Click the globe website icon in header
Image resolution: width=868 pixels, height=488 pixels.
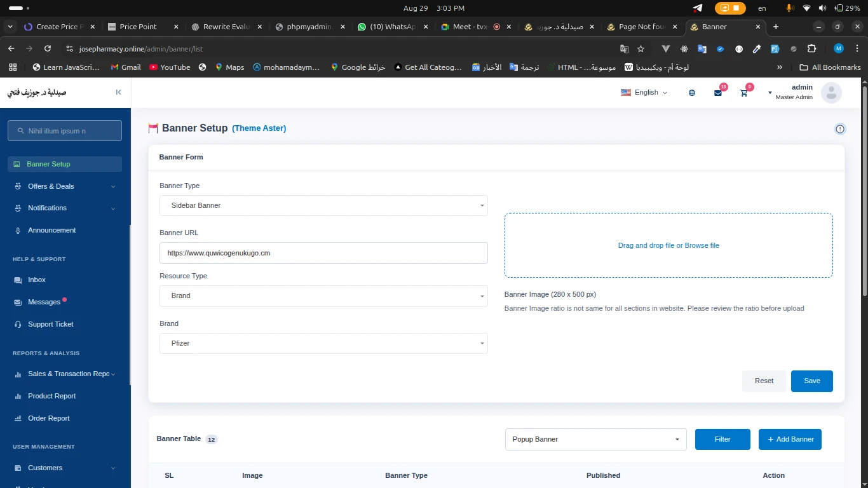[692, 93]
